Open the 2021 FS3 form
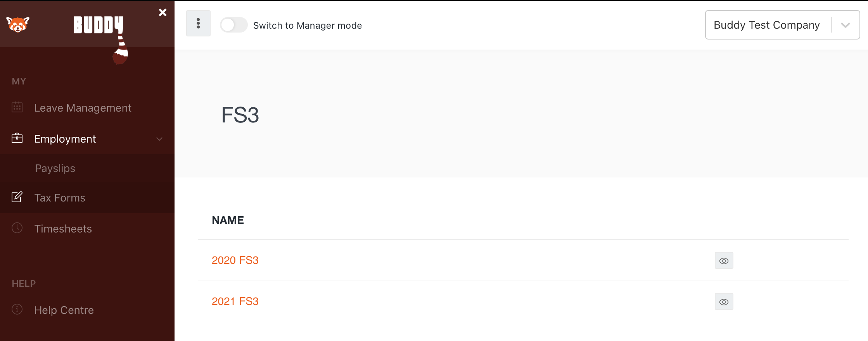 click(235, 301)
